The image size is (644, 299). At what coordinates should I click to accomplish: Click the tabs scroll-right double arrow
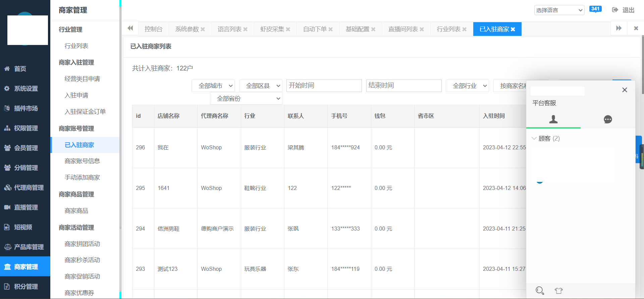click(619, 28)
